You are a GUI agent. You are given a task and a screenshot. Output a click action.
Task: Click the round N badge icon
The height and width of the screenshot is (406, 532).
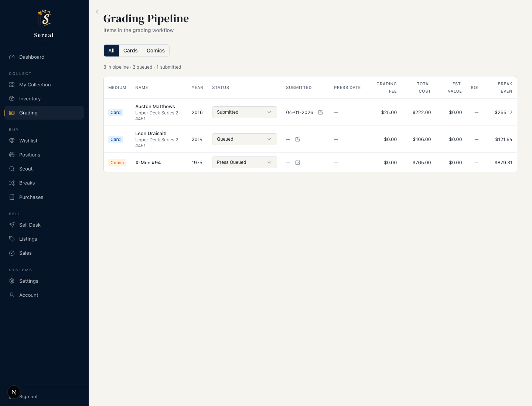coord(14,392)
